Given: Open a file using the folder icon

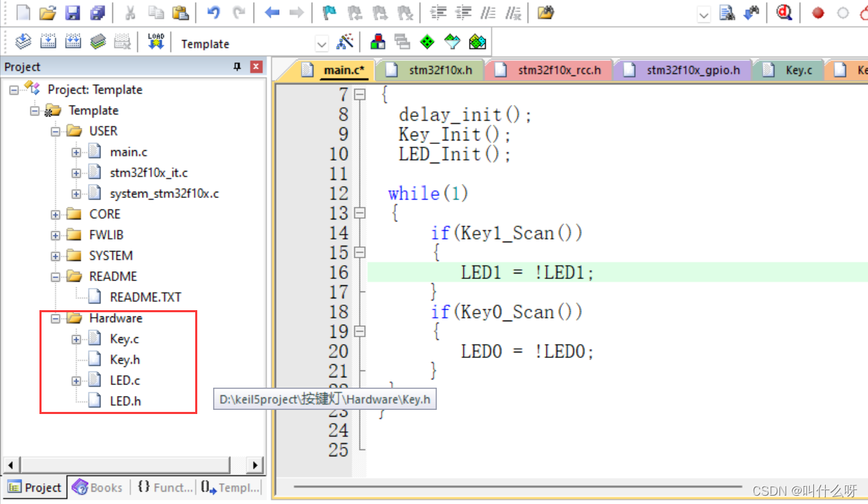Looking at the screenshot, I should [x=47, y=12].
